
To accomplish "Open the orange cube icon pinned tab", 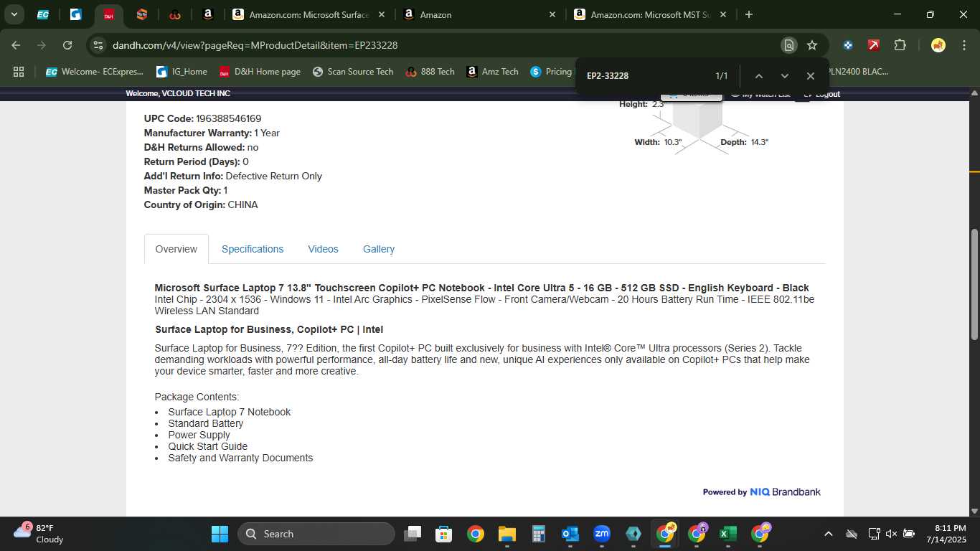I will (141, 14).
